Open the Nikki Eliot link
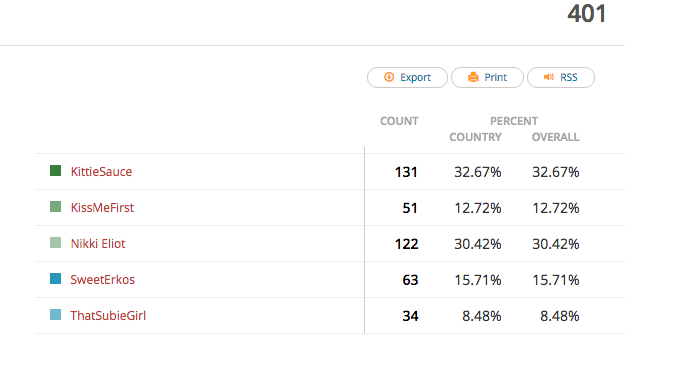Image resolution: width=673 pixels, height=381 pixels. coord(98,244)
